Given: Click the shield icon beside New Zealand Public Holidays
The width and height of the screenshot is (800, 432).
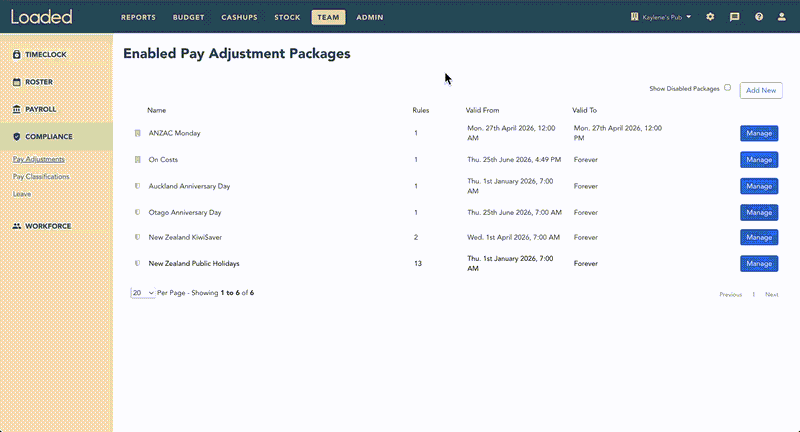Looking at the screenshot, I should point(137,264).
